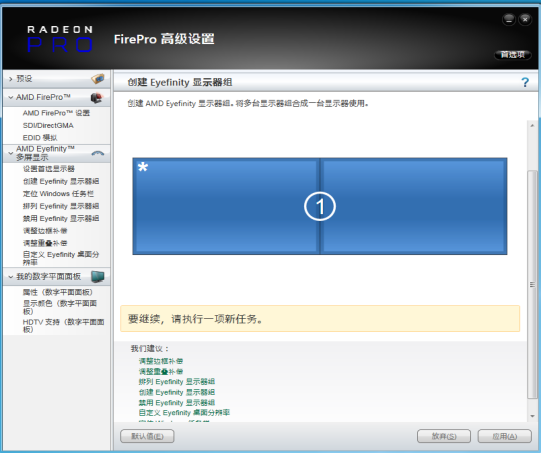Click the yellow 要继续，请执行一项新任务 notice

pyautogui.click(x=320, y=318)
